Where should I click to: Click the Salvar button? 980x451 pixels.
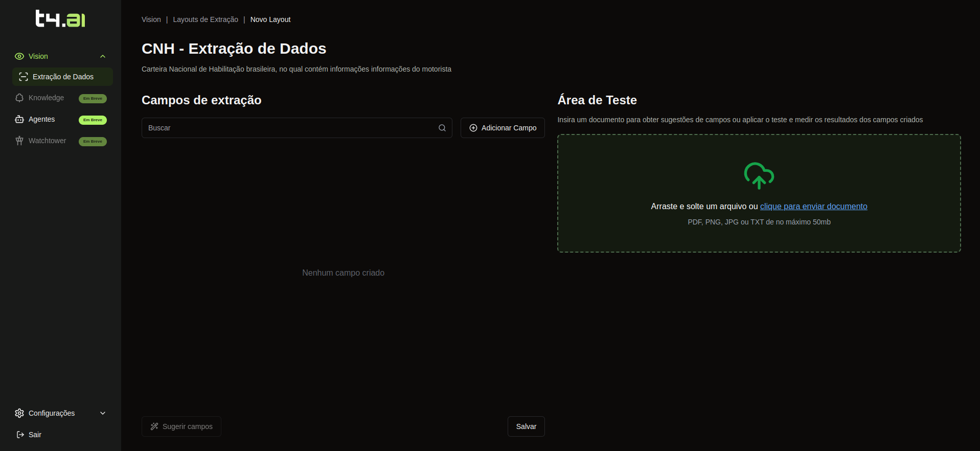[526, 426]
